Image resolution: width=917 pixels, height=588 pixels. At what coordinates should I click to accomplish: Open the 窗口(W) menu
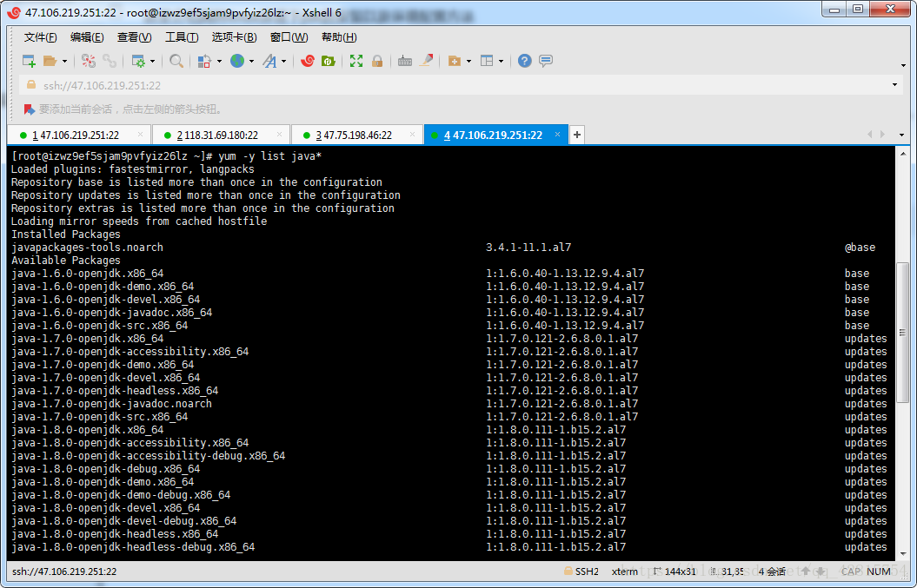point(289,37)
